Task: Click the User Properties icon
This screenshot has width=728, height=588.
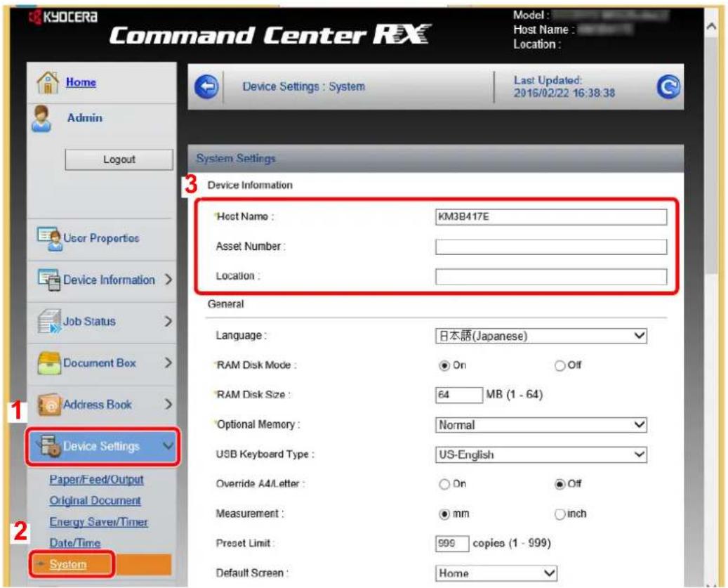Action: [48, 239]
